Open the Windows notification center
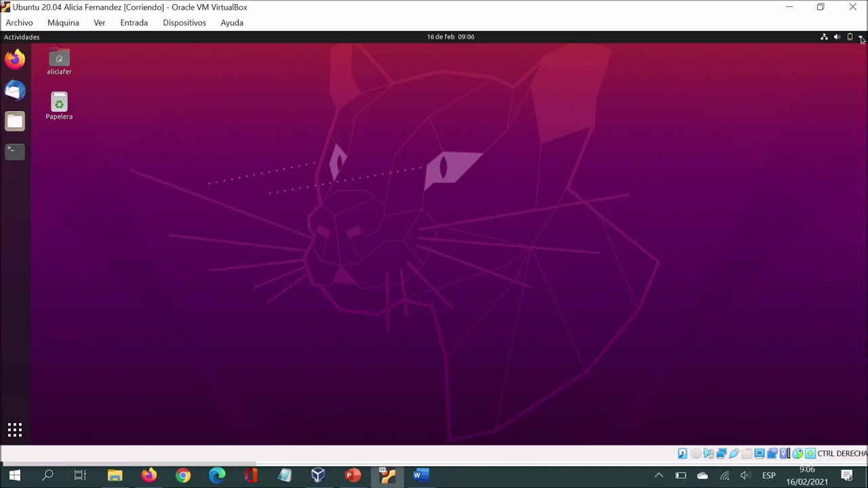The image size is (868, 488). [x=846, y=475]
